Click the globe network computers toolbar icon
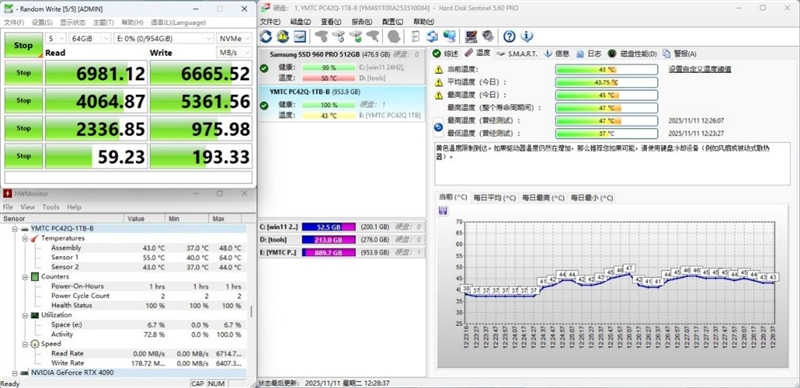 449,36
